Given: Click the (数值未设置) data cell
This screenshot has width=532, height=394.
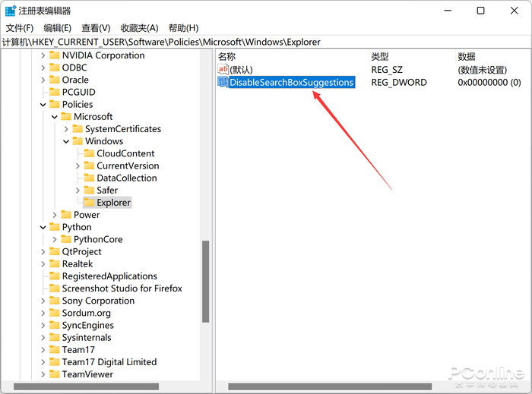Looking at the screenshot, I should [x=482, y=70].
